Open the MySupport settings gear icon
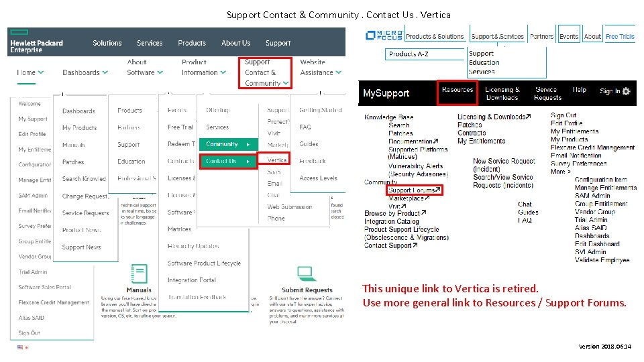The width and height of the screenshot is (644, 362). (x=626, y=91)
